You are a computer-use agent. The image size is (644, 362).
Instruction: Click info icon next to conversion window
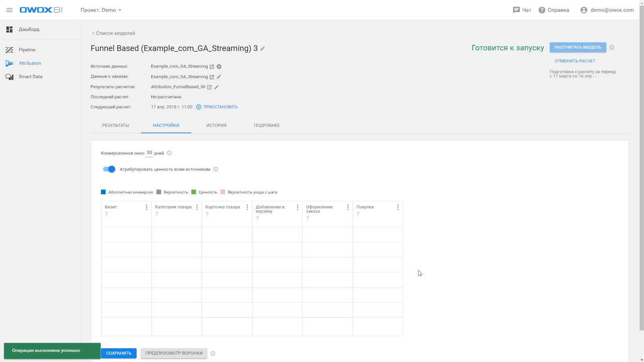click(x=169, y=153)
